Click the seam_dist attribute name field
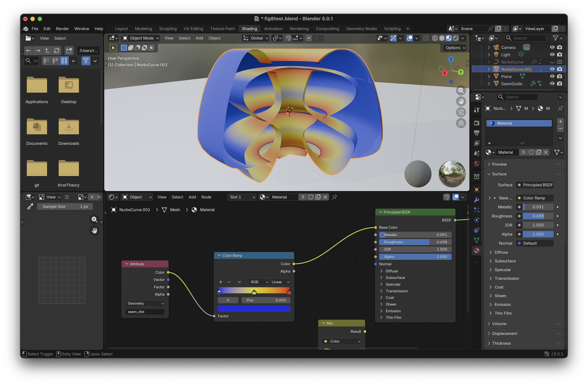The height and width of the screenshot is (385, 588). pyautogui.click(x=145, y=312)
